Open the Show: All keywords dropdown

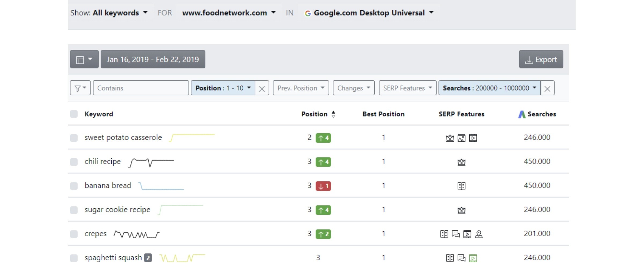[x=109, y=13]
